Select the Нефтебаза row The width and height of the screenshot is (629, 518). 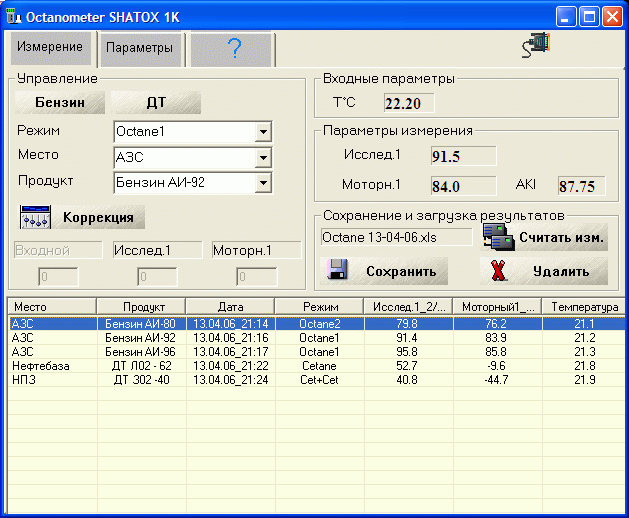317,366
